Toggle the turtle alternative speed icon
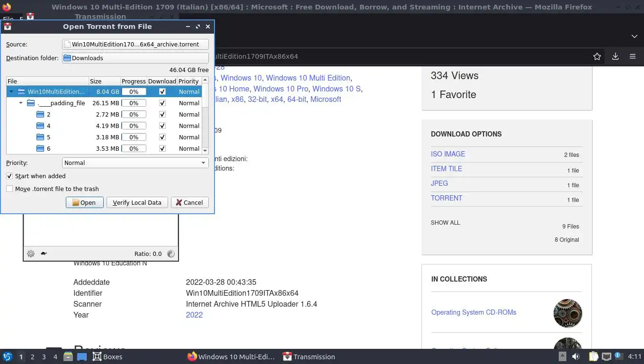Image resolution: width=644 pixels, height=364 pixels. (x=44, y=254)
